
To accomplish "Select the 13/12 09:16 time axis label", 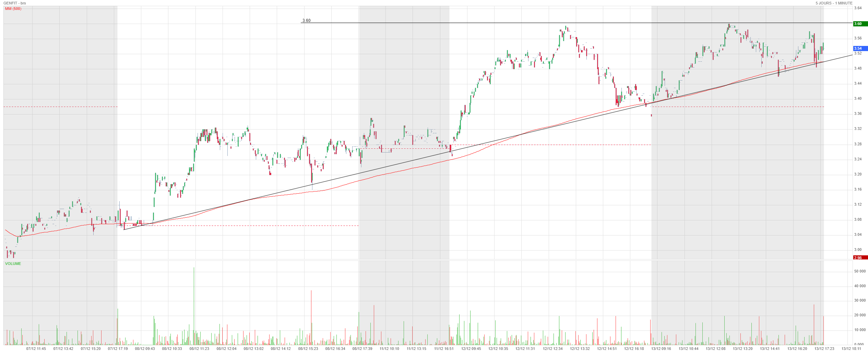I will click(661, 349).
